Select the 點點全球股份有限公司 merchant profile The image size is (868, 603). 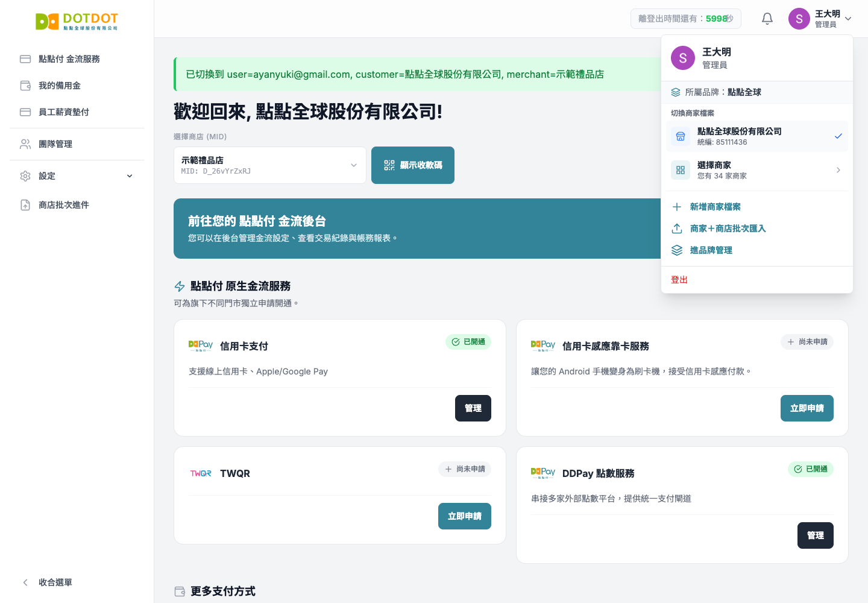757,136
